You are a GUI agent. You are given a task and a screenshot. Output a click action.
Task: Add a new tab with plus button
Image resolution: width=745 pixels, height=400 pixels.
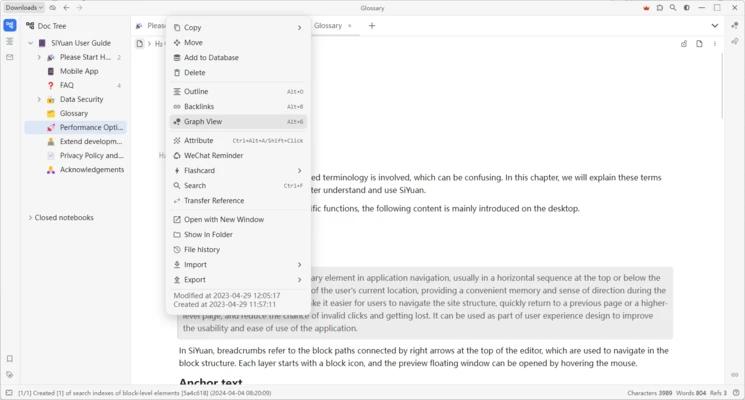372,26
